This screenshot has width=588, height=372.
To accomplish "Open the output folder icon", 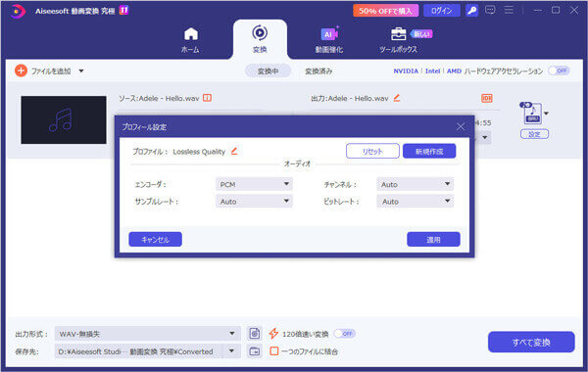I will [x=255, y=351].
